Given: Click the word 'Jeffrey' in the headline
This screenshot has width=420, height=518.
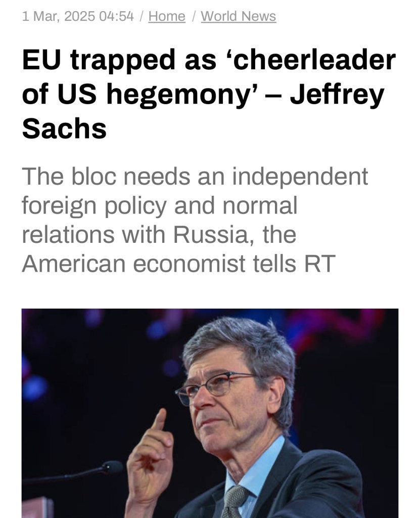Looking at the screenshot, I should coord(336,95).
